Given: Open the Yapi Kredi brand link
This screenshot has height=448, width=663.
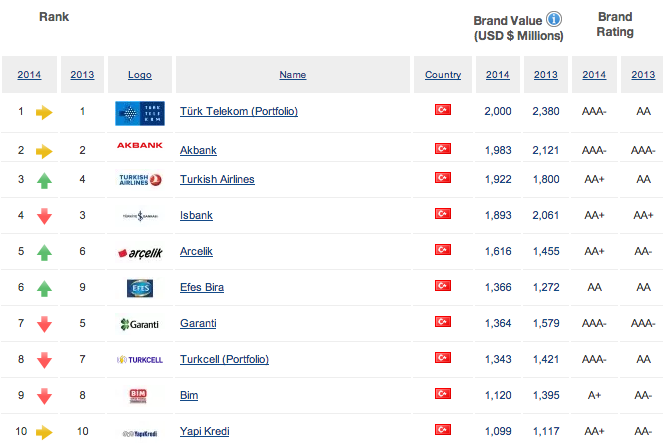Looking at the screenshot, I should click(205, 432).
